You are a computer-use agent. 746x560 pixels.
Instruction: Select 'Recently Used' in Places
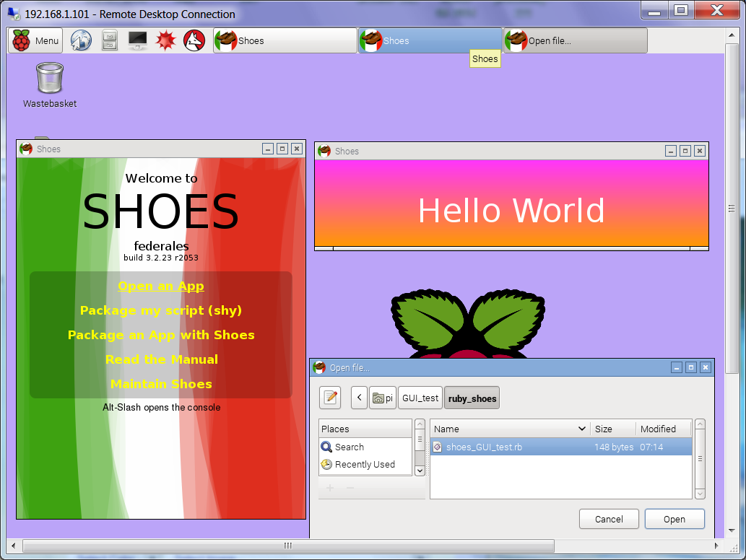tap(365, 465)
